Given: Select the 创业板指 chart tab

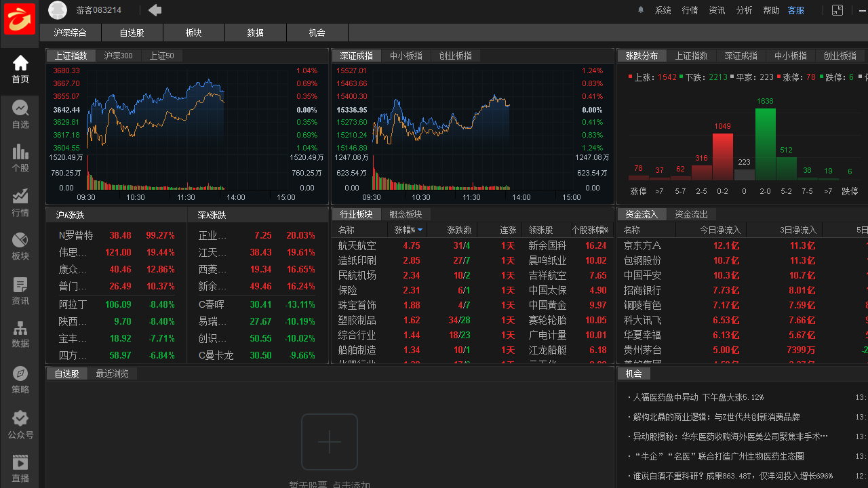Looking at the screenshot, I should click(x=455, y=56).
